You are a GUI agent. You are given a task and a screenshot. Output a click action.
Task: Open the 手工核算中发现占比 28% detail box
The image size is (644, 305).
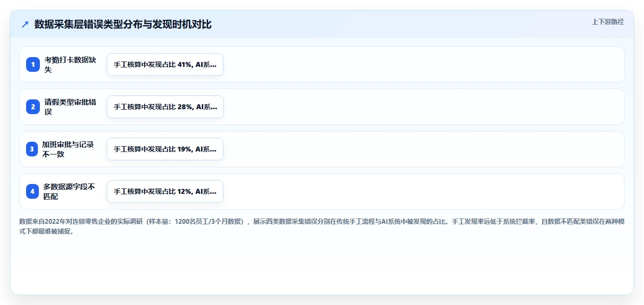[x=165, y=107]
